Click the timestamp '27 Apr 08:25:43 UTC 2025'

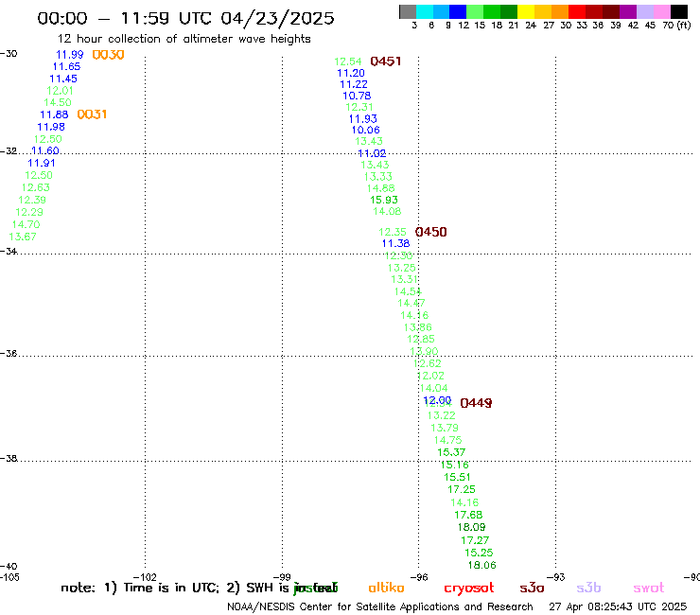618,607
